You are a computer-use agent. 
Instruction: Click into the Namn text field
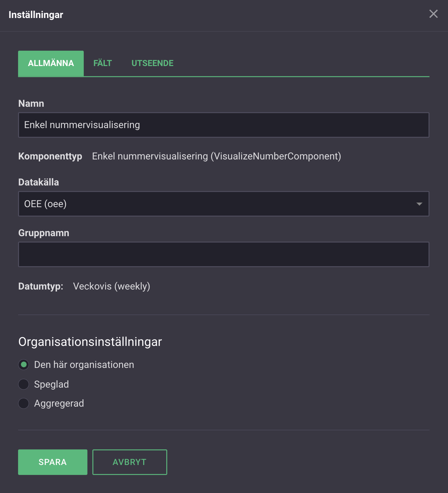click(x=223, y=125)
